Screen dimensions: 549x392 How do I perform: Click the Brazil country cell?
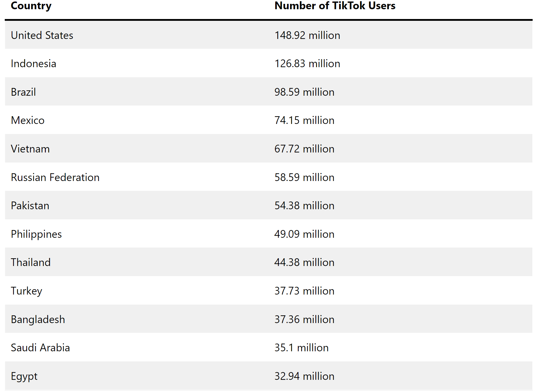click(23, 92)
